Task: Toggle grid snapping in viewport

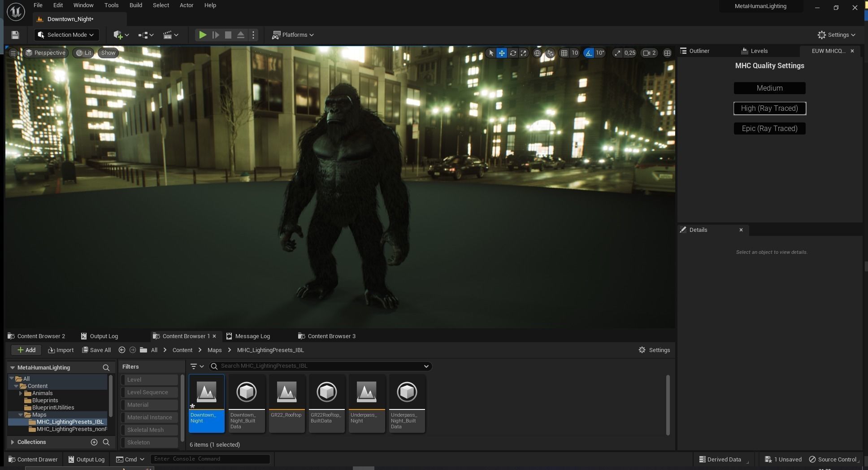Action: [x=564, y=53]
